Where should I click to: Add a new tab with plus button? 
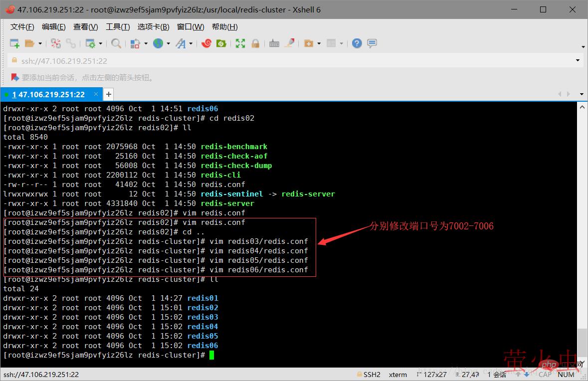coord(108,94)
